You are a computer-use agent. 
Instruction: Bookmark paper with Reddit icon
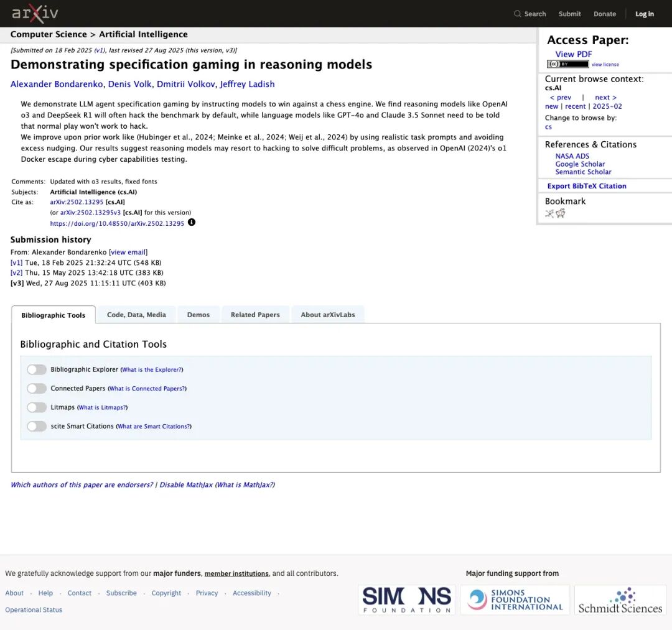[x=561, y=213]
